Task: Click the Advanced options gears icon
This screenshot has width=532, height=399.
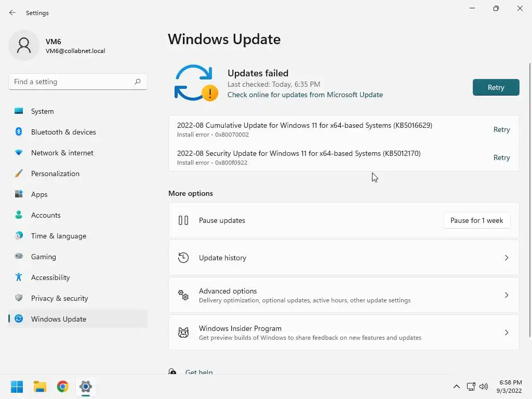Action: click(x=183, y=295)
